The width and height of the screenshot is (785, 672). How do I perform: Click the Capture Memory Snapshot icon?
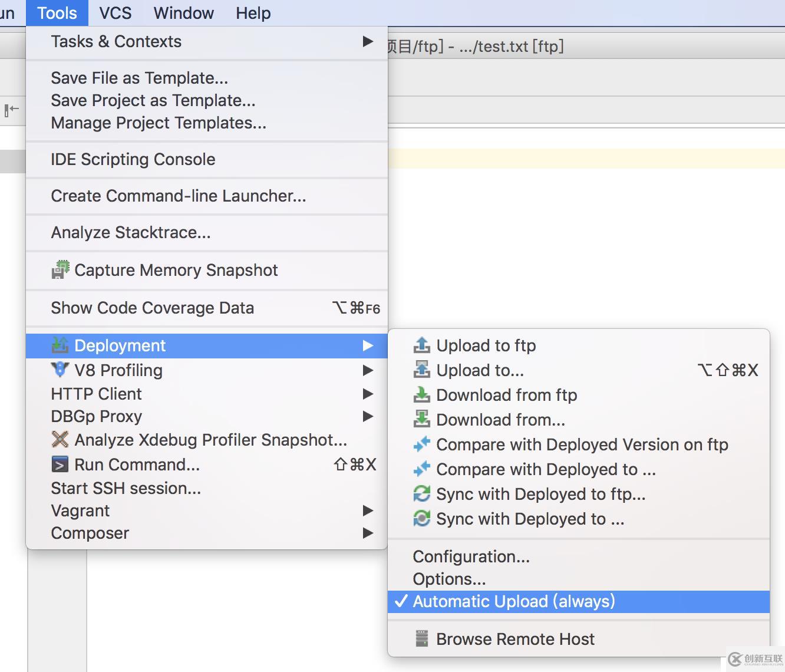[x=60, y=270]
